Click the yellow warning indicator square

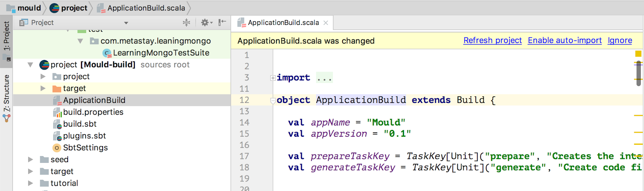638,54
